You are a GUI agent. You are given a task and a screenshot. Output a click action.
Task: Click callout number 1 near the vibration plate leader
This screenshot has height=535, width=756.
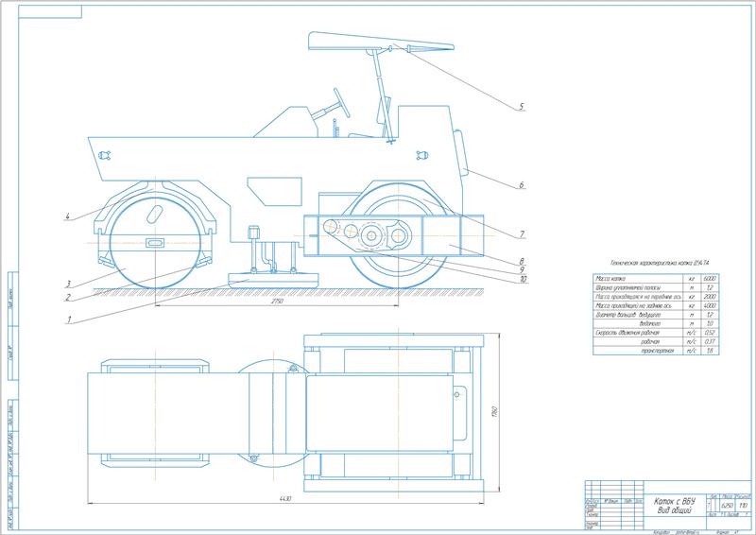pos(69,319)
